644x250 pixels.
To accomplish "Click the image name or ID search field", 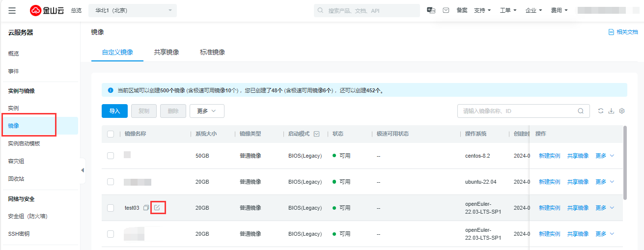I will point(518,111).
